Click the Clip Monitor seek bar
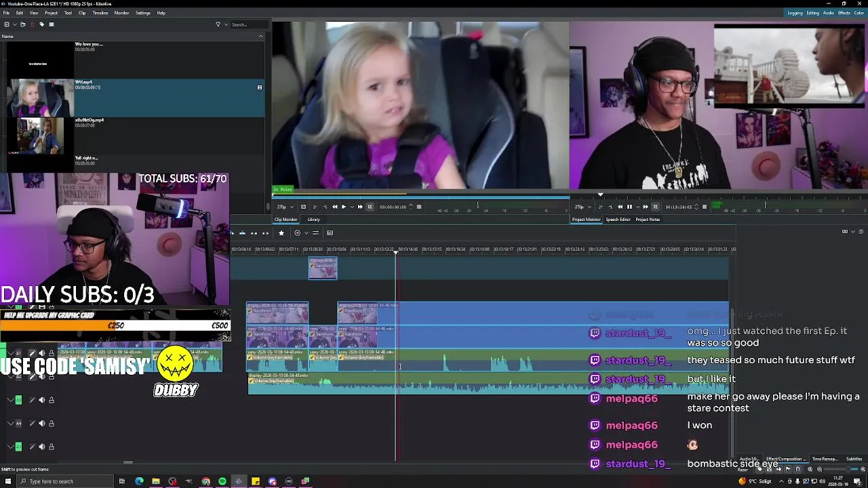The image size is (868, 488). click(x=420, y=197)
